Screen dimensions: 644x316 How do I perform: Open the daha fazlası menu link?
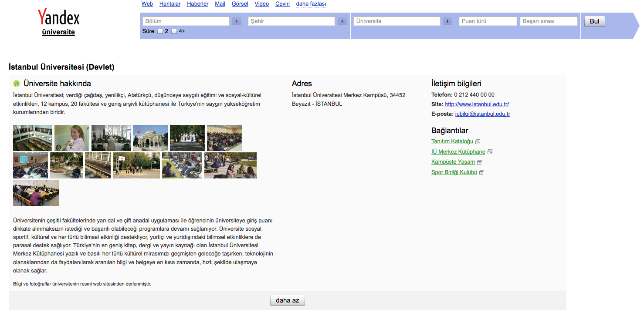[x=311, y=4]
